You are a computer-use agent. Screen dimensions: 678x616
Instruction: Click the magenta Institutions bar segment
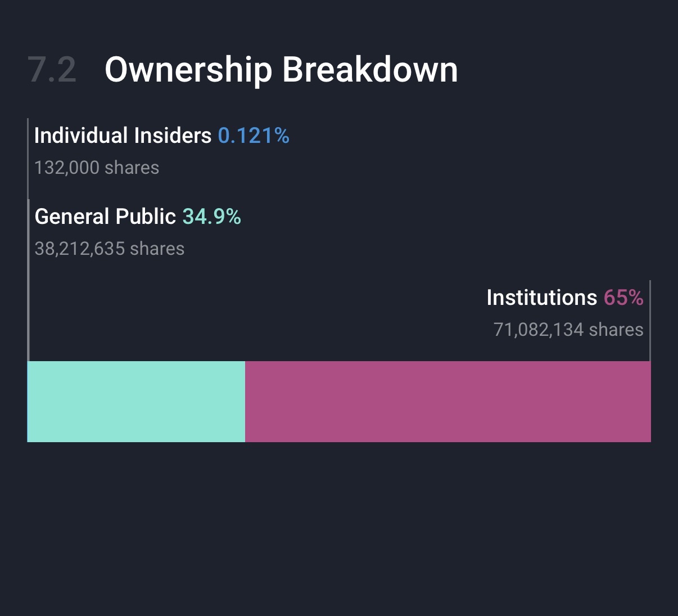click(448, 402)
